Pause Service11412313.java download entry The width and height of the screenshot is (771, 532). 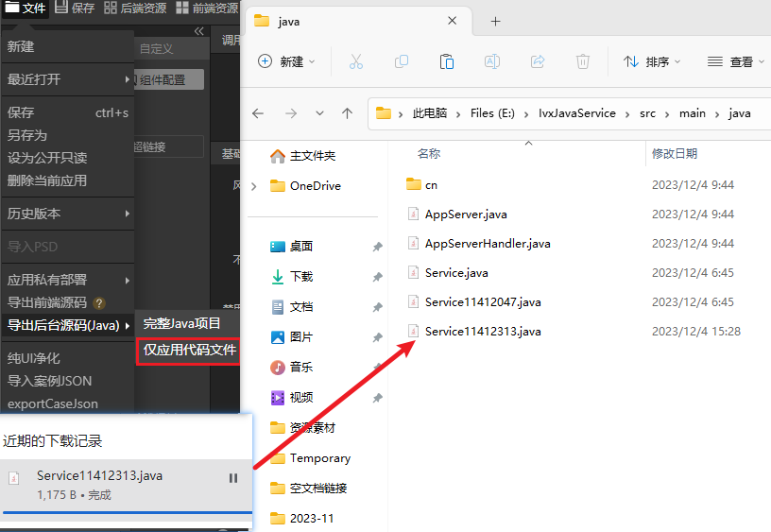point(233,478)
